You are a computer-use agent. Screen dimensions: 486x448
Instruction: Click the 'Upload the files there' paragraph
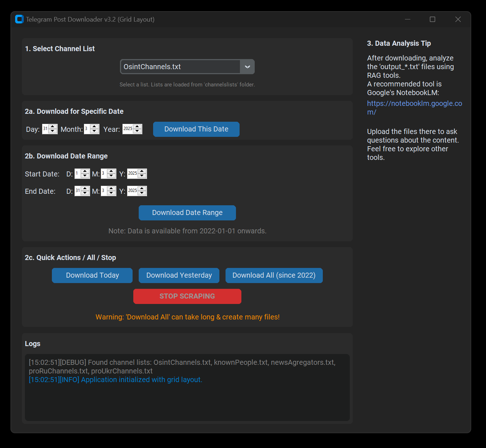[x=413, y=144]
